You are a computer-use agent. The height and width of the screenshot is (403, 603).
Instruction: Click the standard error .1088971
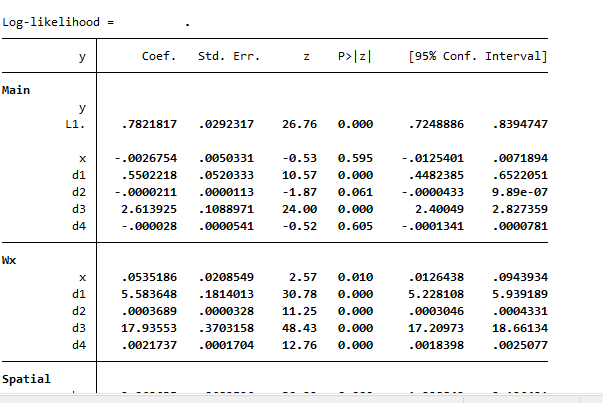click(227, 209)
